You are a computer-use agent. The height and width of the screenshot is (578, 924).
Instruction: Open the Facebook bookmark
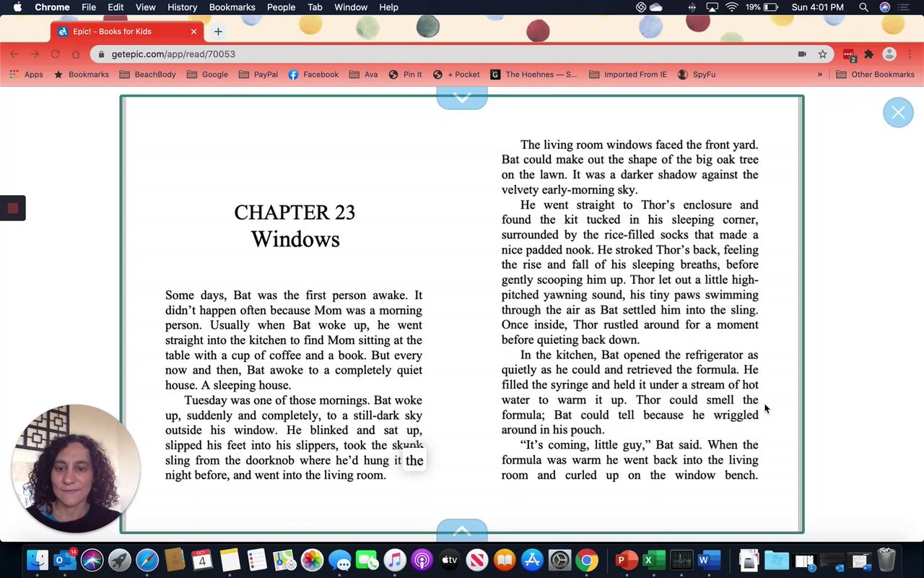(313, 74)
